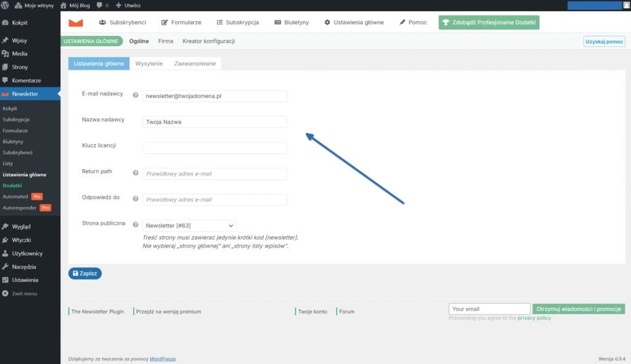Click help icon beside E-mail nadawcy

pos(136,95)
